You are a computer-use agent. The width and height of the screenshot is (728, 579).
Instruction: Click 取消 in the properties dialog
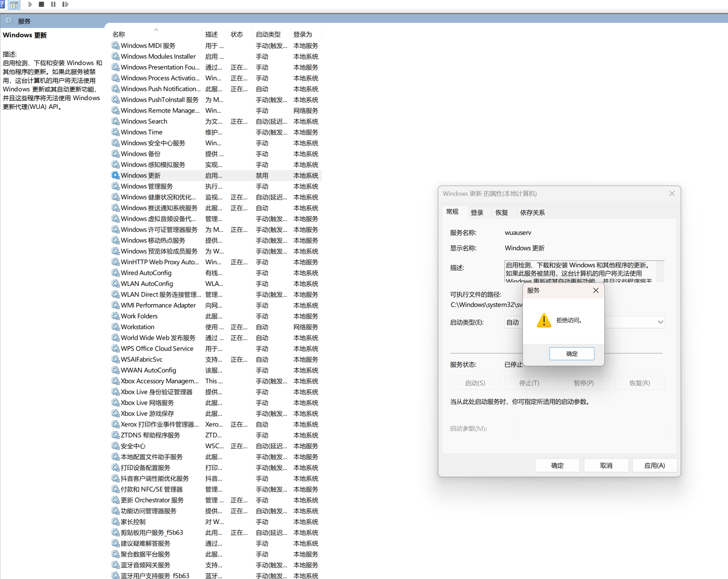(606, 466)
